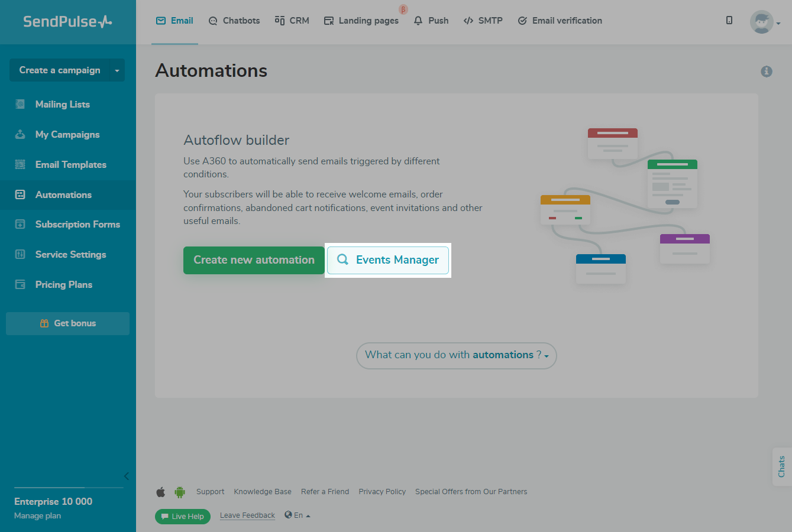
Task: Click the Autoflow builder illustration
Action: [625, 206]
